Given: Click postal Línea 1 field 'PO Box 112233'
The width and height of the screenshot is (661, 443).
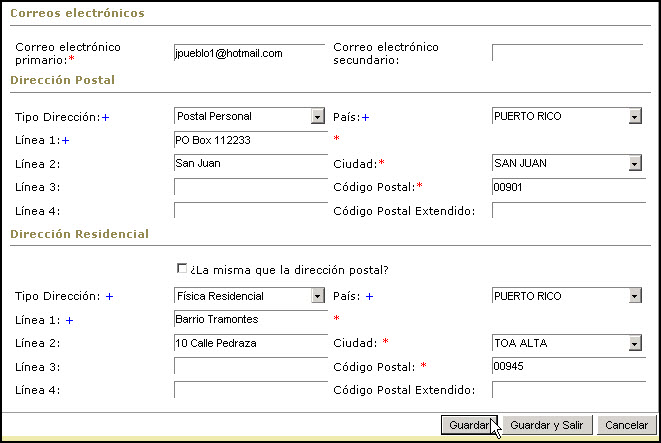Looking at the screenshot, I should pos(250,140).
